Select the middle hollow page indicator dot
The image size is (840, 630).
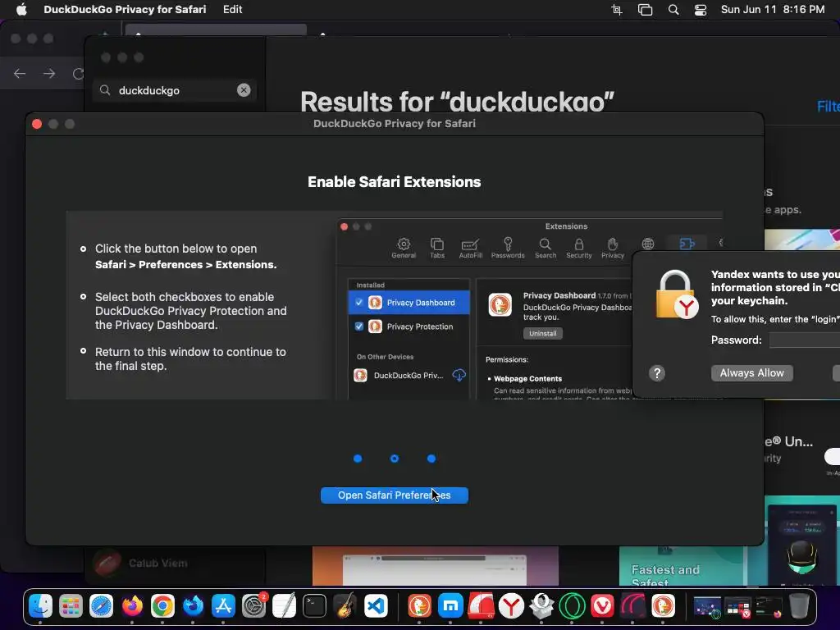[x=395, y=459]
